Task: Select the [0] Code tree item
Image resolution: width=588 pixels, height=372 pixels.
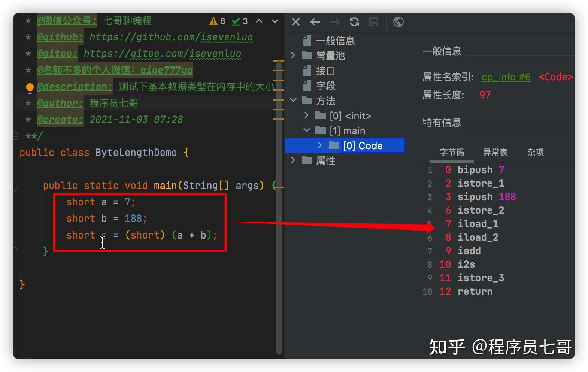Action: [x=363, y=145]
